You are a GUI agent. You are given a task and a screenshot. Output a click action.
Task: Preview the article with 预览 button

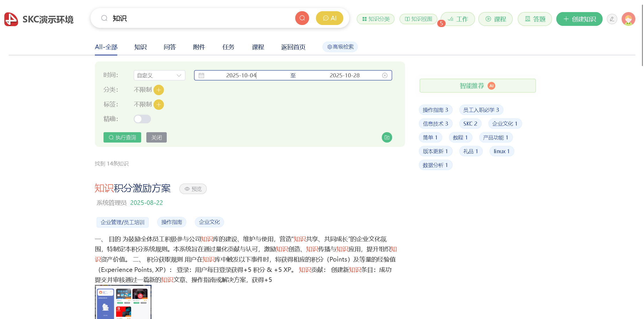click(193, 189)
